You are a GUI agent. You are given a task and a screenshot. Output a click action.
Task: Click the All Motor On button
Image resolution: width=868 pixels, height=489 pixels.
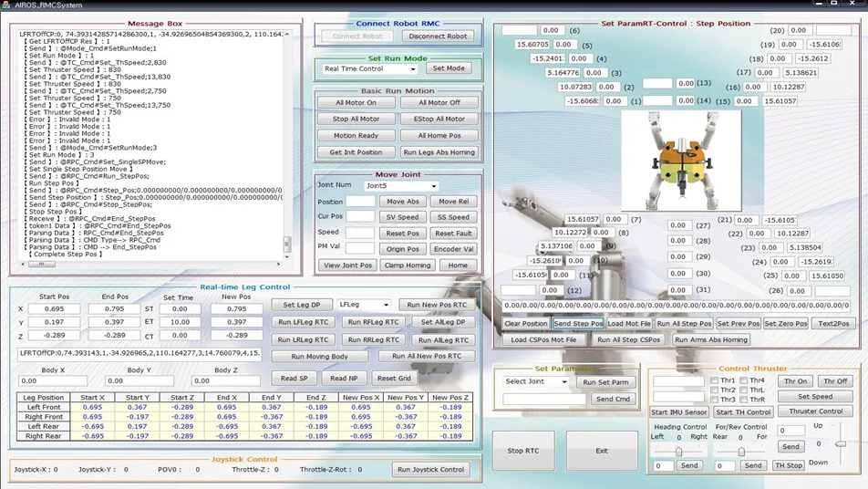[x=356, y=103]
